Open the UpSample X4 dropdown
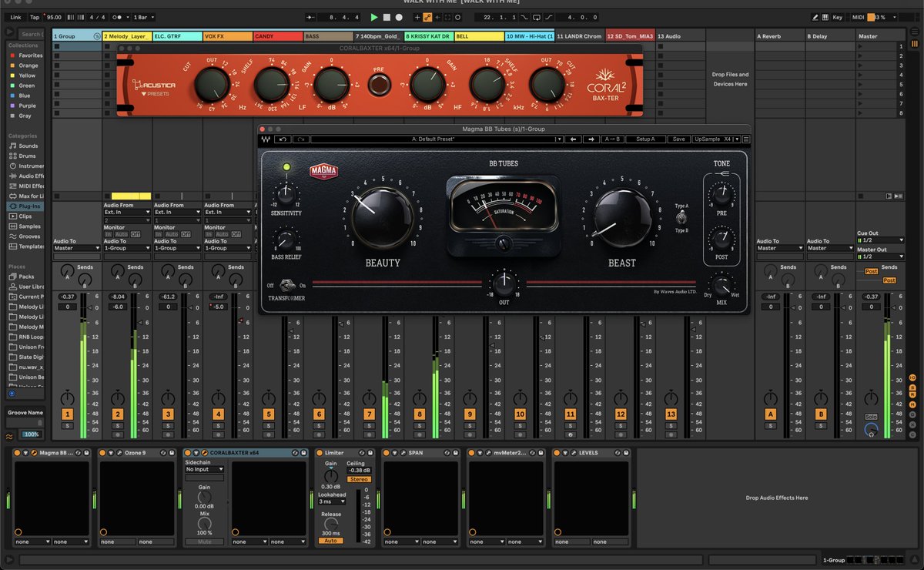This screenshot has width=924, height=570. (716, 139)
